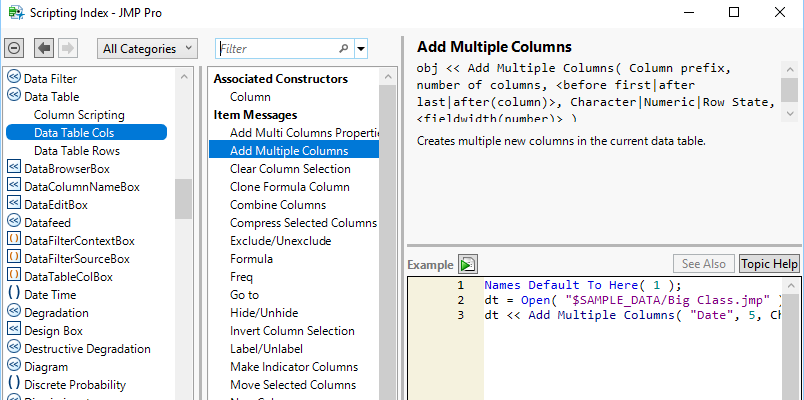Click the parentheses icon beside Date Time
Screen dimensions: 804x400
click(14, 294)
